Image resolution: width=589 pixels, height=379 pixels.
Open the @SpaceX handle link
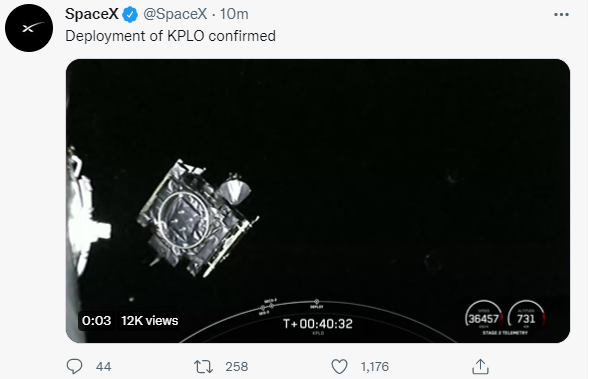click(175, 14)
